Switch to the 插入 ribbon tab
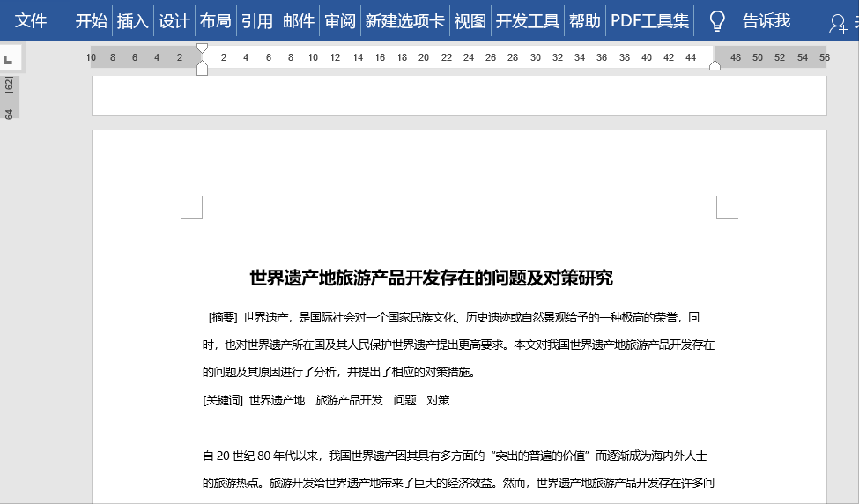 coord(132,21)
